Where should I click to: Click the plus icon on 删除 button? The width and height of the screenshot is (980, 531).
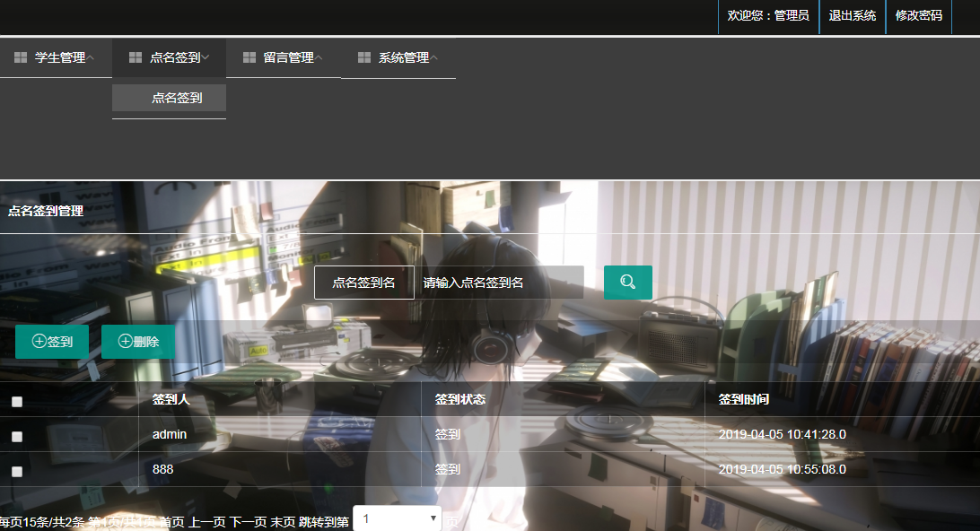pyautogui.click(x=126, y=341)
